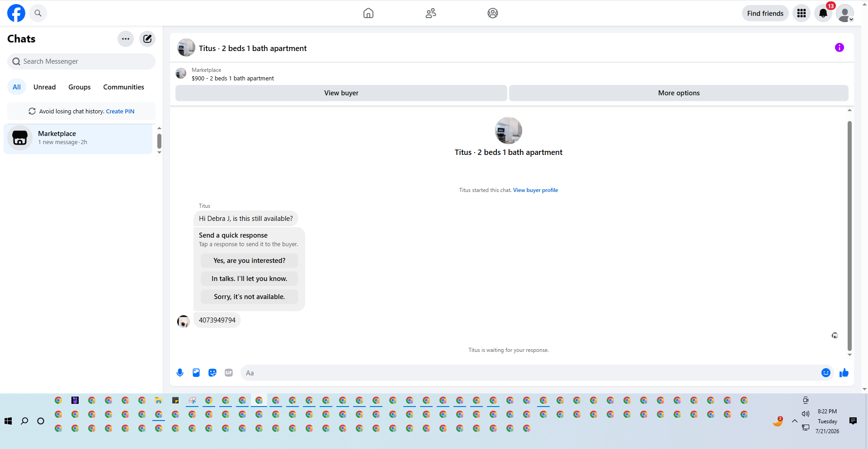
Task: Select the Communities chats tab
Action: point(124,87)
